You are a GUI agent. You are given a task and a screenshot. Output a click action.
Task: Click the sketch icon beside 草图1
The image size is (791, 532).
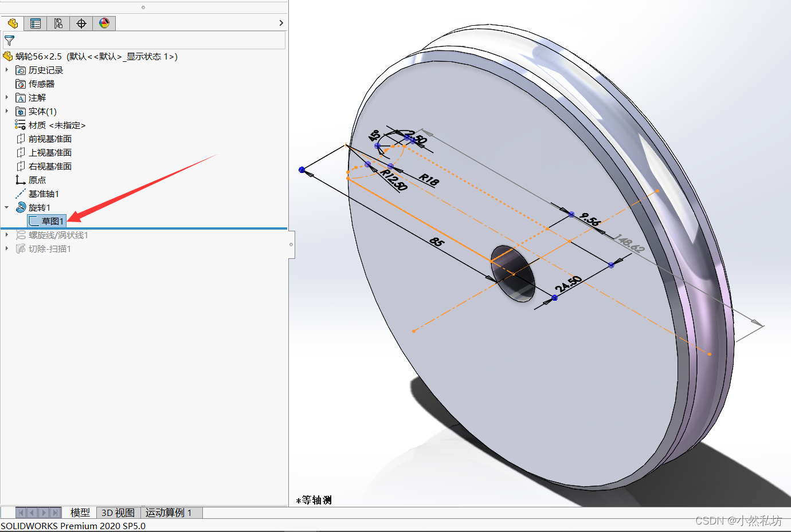(x=34, y=221)
